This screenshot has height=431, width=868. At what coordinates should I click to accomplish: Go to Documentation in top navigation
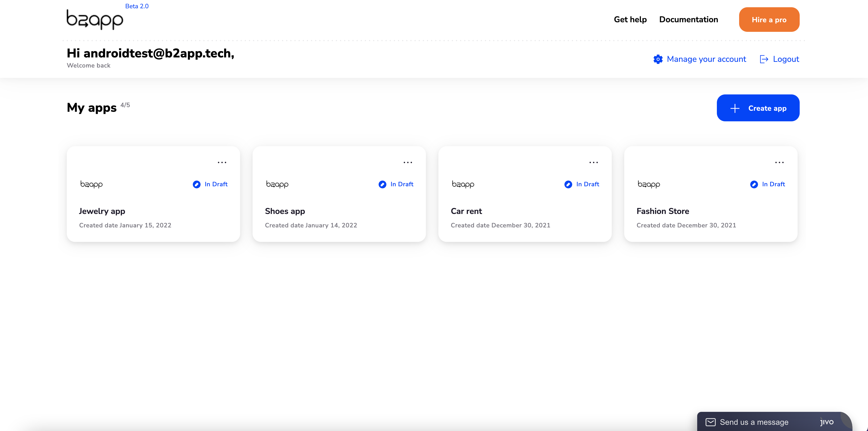pos(688,19)
